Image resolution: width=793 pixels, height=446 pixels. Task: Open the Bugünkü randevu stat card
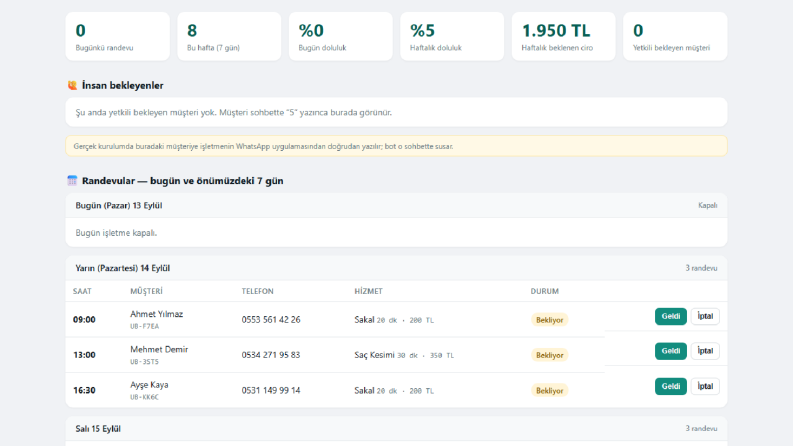(x=117, y=36)
